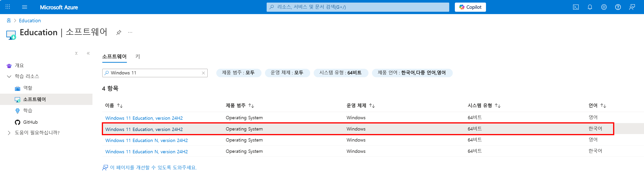
Task: Open the Azure apps grid icon
Action: (8, 7)
